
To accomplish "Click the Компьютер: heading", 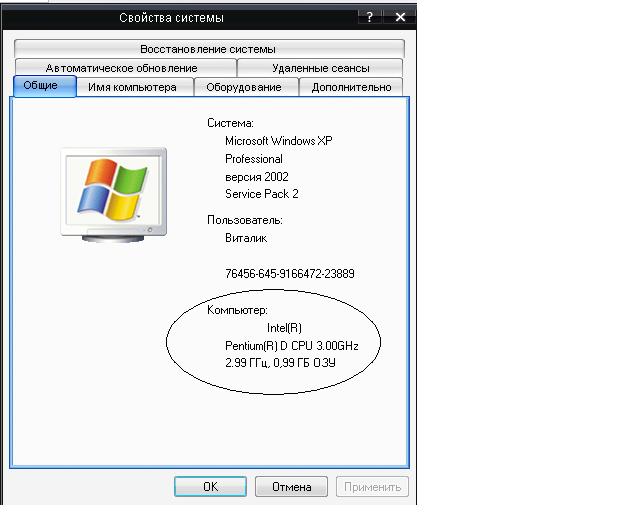I will pyautogui.click(x=237, y=310).
